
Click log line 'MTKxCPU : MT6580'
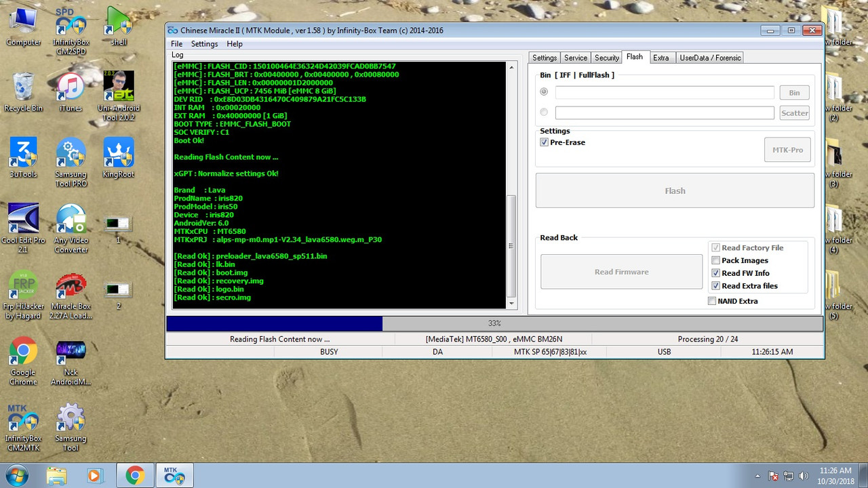pos(210,231)
